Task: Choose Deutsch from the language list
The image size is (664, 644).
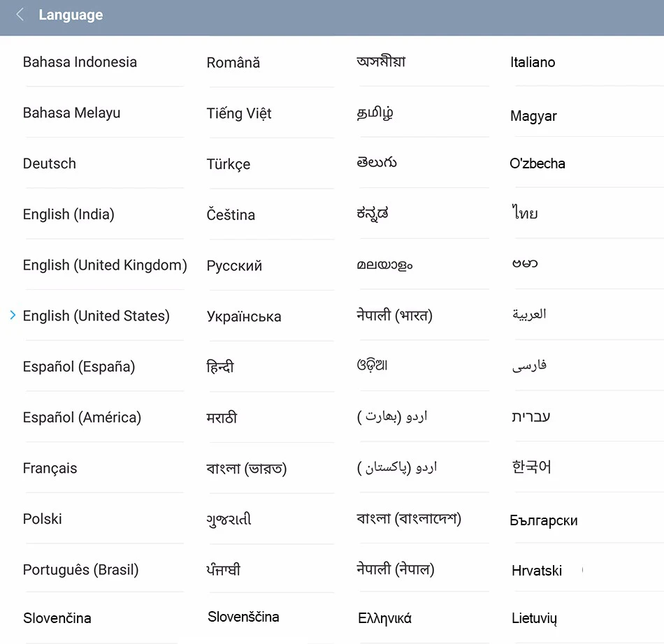Action: click(50, 163)
